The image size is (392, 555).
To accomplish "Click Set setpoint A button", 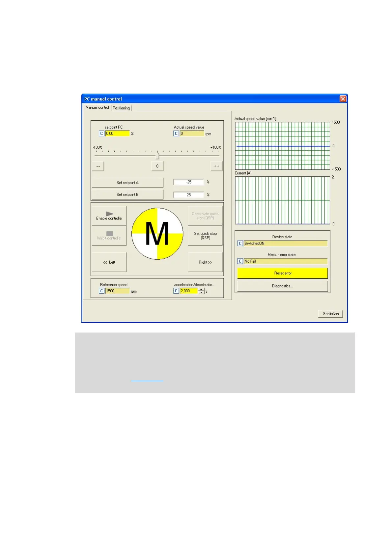I will pyautogui.click(x=127, y=183).
